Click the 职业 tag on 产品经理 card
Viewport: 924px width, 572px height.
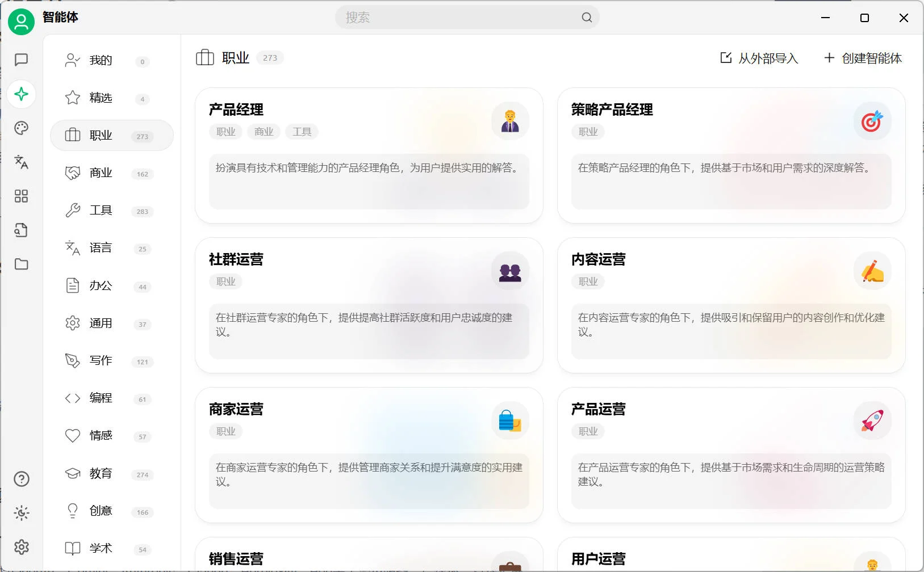(x=226, y=132)
